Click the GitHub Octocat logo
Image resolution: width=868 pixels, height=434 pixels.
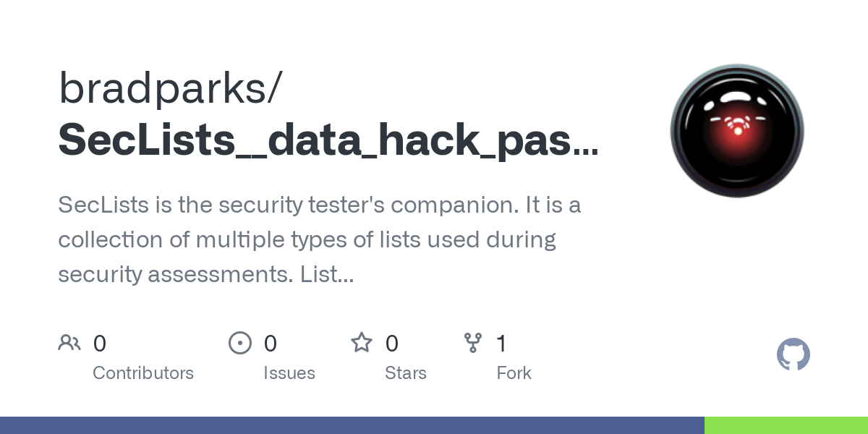pyautogui.click(x=793, y=354)
